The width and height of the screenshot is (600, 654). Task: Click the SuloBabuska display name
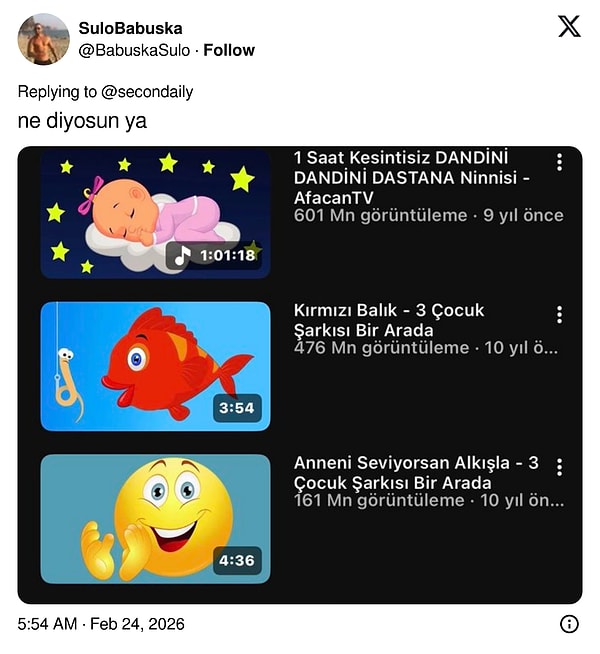click(x=130, y=28)
